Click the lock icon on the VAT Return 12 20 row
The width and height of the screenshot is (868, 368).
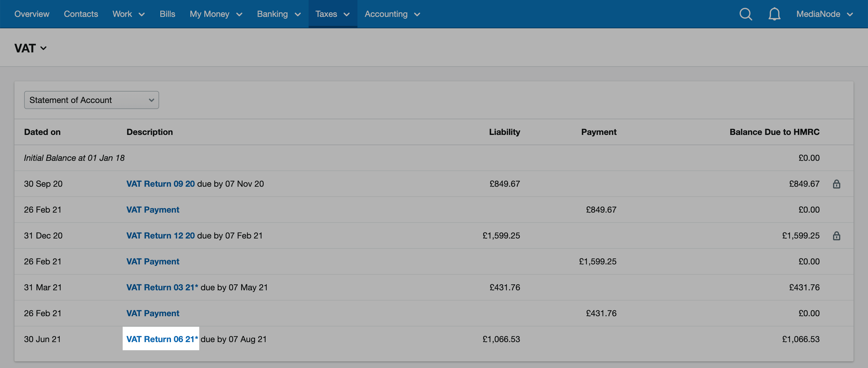point(838,236)
